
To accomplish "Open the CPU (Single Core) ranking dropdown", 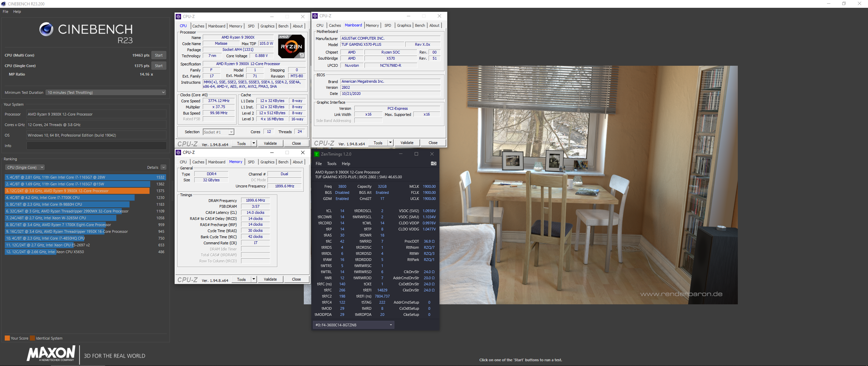I will pos(25,167).
